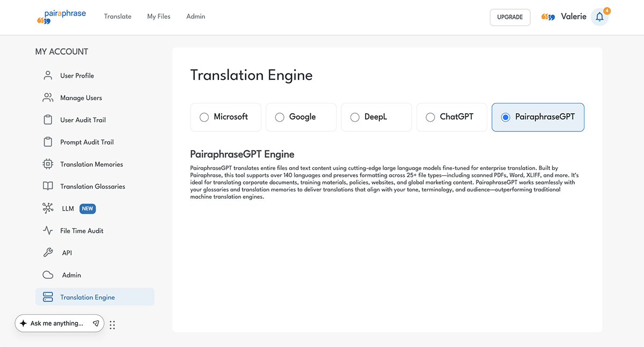Select the Google translation engine

pos(280,117)
